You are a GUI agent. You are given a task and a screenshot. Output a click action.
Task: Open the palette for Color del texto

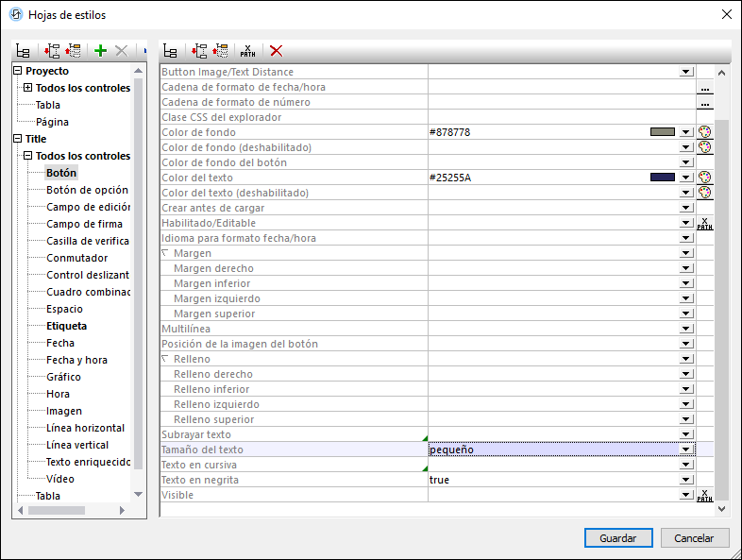(x=704, y=178)
